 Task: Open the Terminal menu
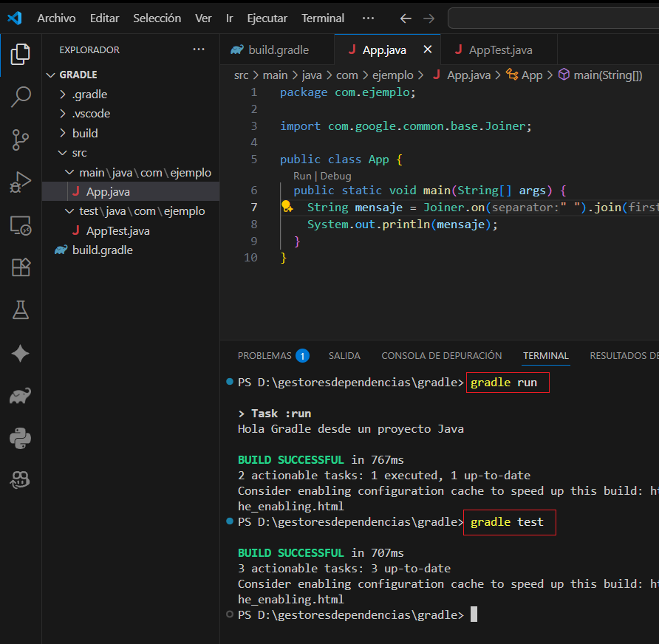coord(323,18)
